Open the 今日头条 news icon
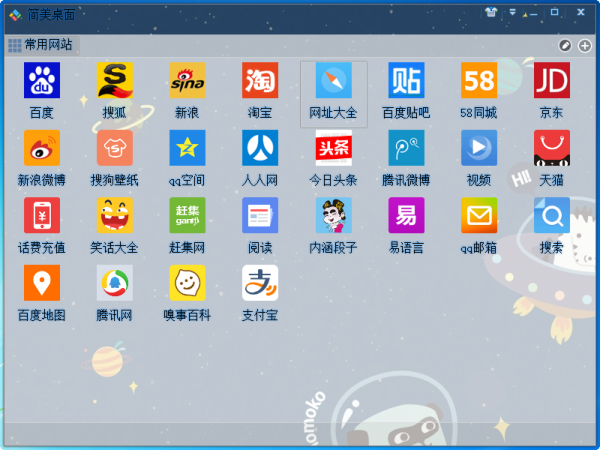Image resolution: width=600 pixels, height=450 pixels. pyautogui.click(x=333, y=148)
